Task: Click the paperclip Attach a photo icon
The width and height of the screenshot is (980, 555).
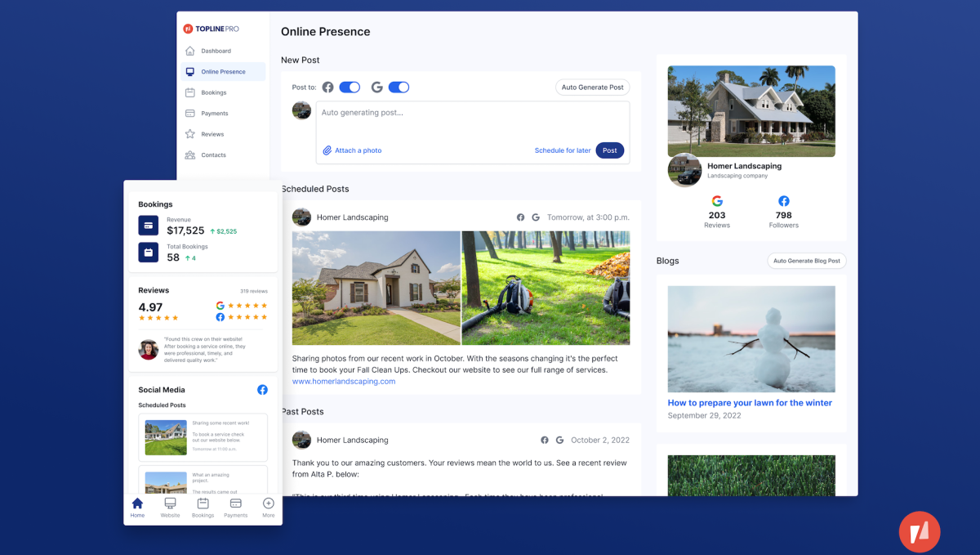Action: pyautogui.click(x=327, y=150)
